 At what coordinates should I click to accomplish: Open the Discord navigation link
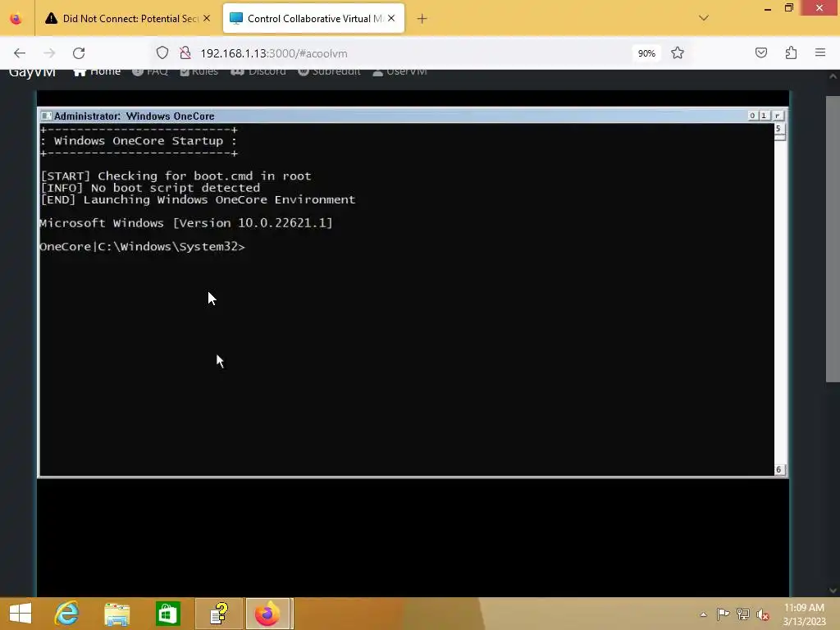pyautogui.click(x=258, y=71)
